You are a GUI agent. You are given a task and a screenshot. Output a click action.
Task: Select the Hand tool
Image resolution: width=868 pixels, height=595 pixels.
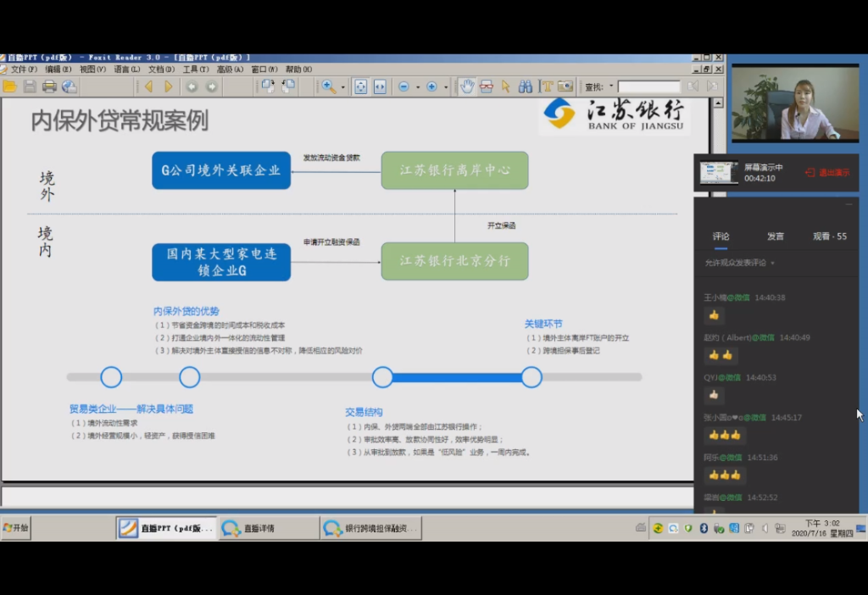click(x=467, y=86)
